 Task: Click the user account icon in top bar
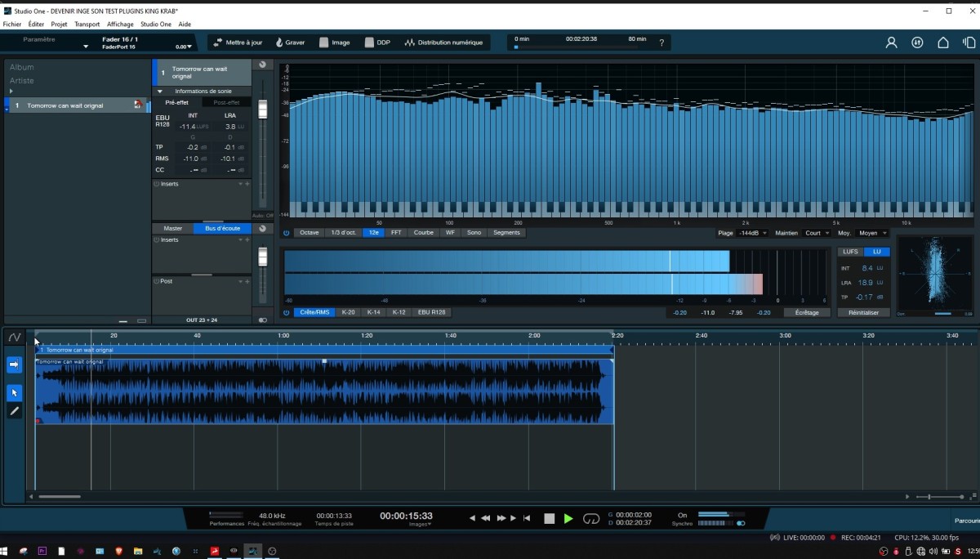coord(892,42)
